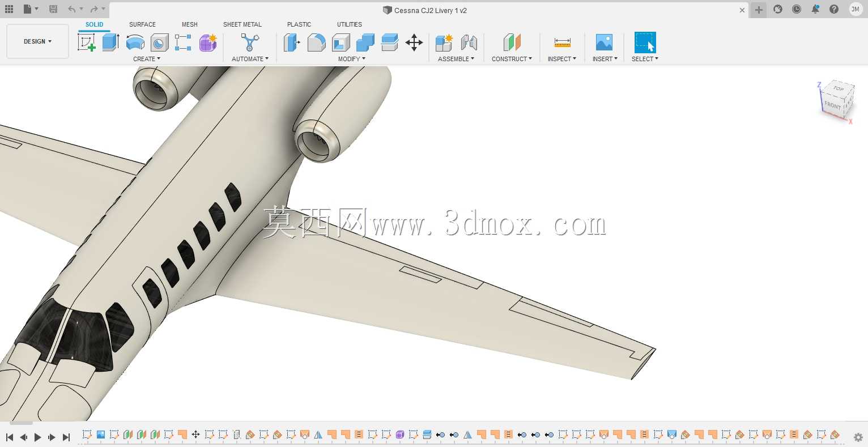This screenshot has height=447, width=868.
Task: Expand the SELECT menu
Action: click(x=645, y=59)
